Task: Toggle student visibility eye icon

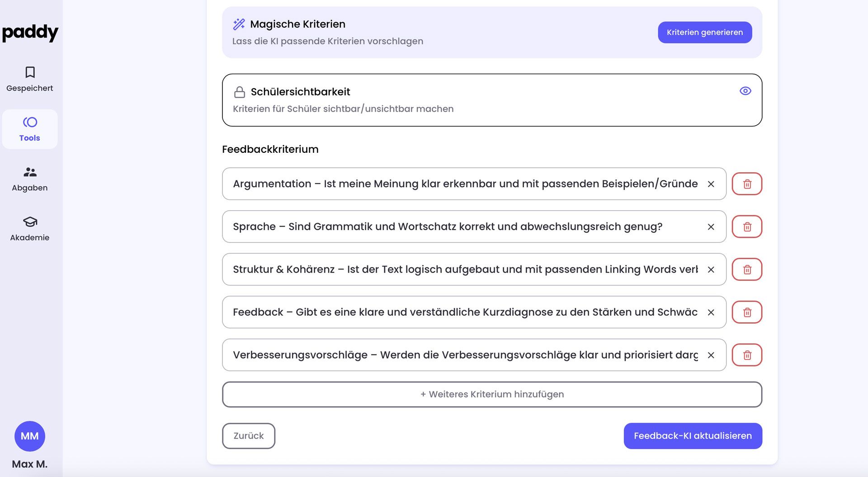Action: (x=745, y=91)
